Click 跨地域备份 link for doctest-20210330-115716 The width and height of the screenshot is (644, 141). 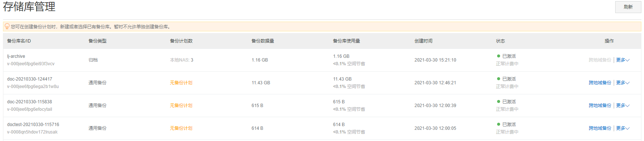pyautogui.click(x=600, y=128)
